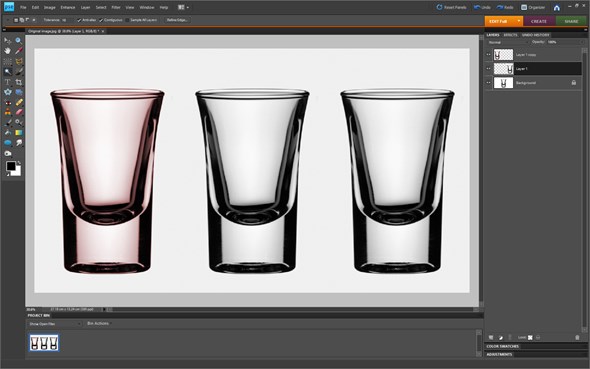Select the Smart Brush tool
Image resolution: width=590 pixels, height=369 pixels.
18,123
